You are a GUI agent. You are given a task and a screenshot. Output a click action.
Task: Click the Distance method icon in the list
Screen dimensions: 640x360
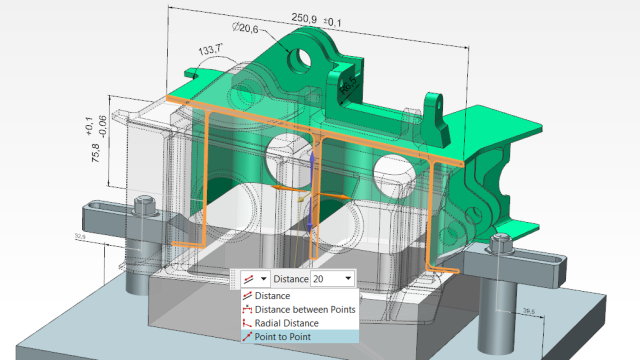point(247,296)
